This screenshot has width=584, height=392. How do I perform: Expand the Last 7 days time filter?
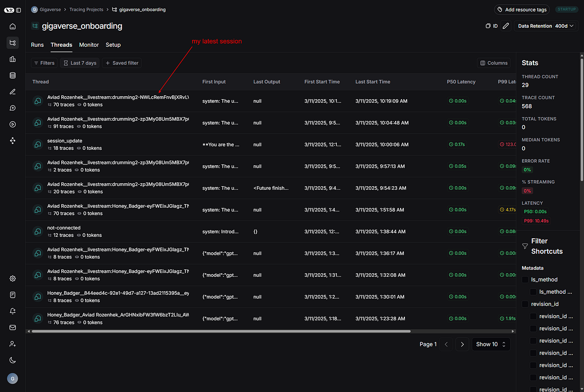[x=79, y=62]
